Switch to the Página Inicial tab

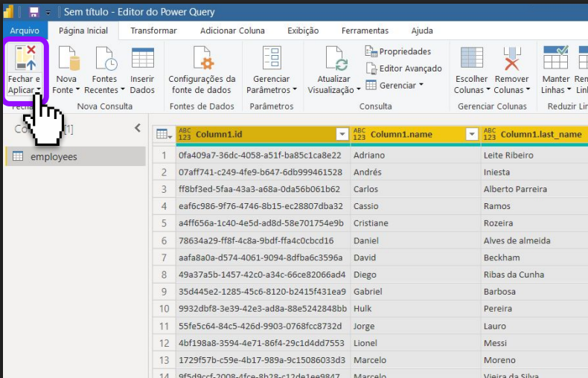(x=83, y=31)
